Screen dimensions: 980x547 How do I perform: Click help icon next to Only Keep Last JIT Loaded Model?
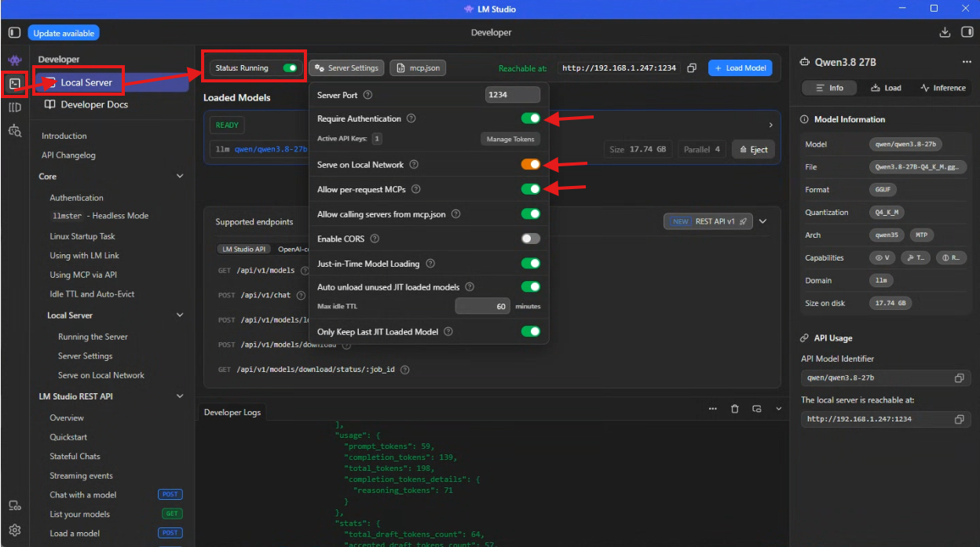448,332
